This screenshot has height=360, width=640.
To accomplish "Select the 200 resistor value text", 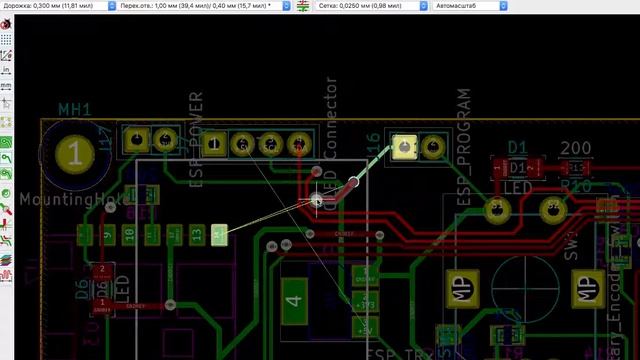I will point(575,148).
